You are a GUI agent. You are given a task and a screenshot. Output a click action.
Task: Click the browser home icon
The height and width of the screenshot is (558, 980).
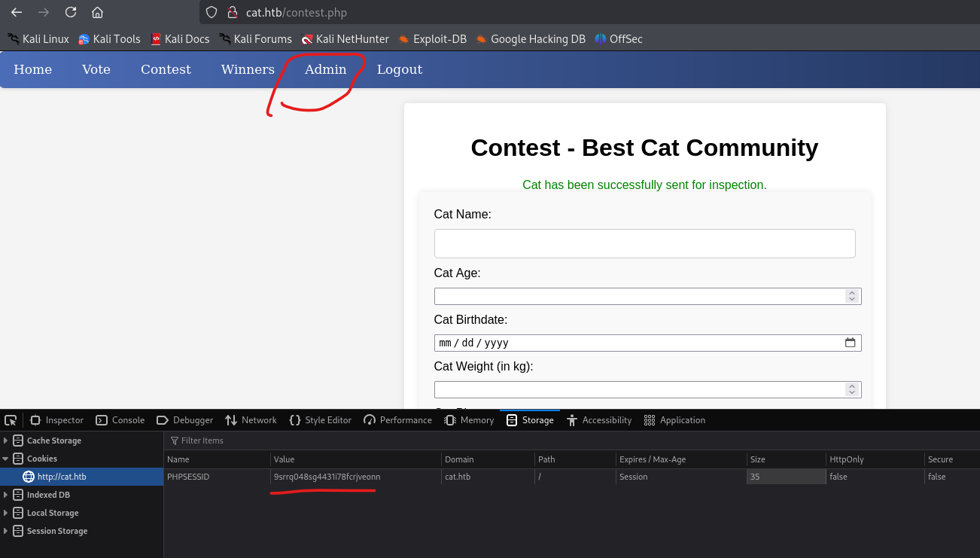click(97, 12)
